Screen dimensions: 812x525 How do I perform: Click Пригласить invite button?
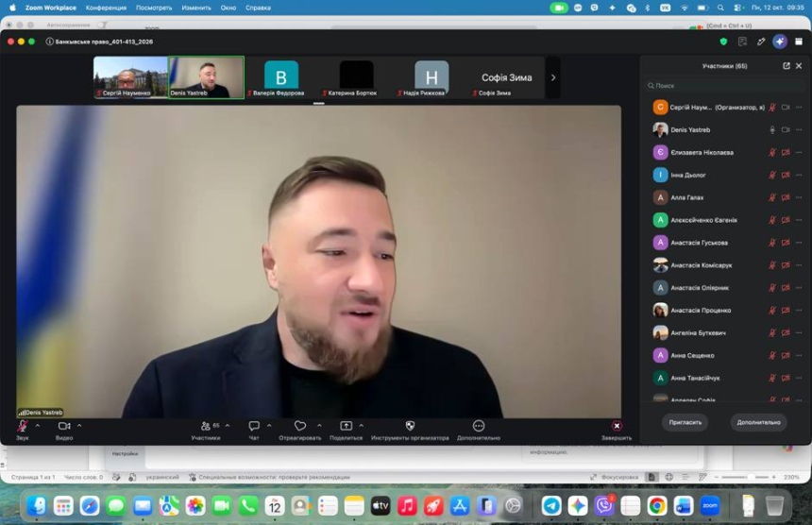(x=685, y=422)
